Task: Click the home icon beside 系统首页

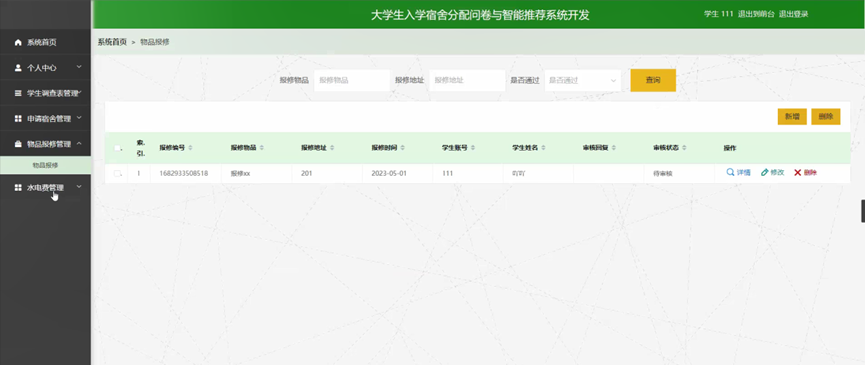Action: [x=18, y=42]
